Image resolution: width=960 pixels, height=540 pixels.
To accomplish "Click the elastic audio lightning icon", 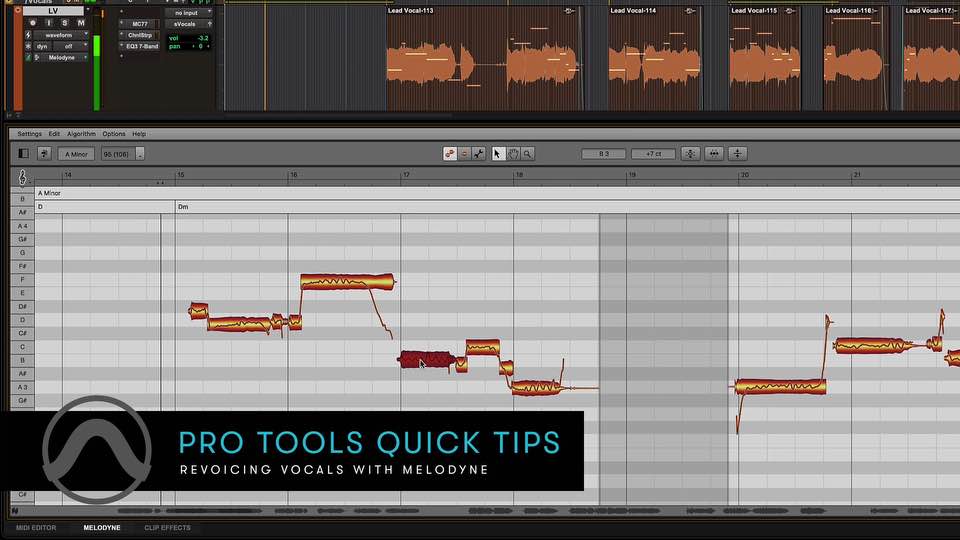I will [x=28, y=35].
